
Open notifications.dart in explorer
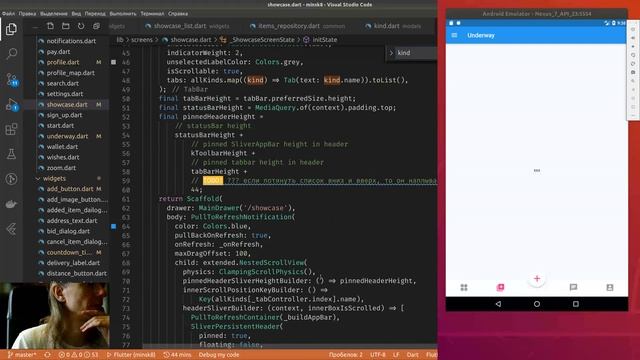[71, 41]
